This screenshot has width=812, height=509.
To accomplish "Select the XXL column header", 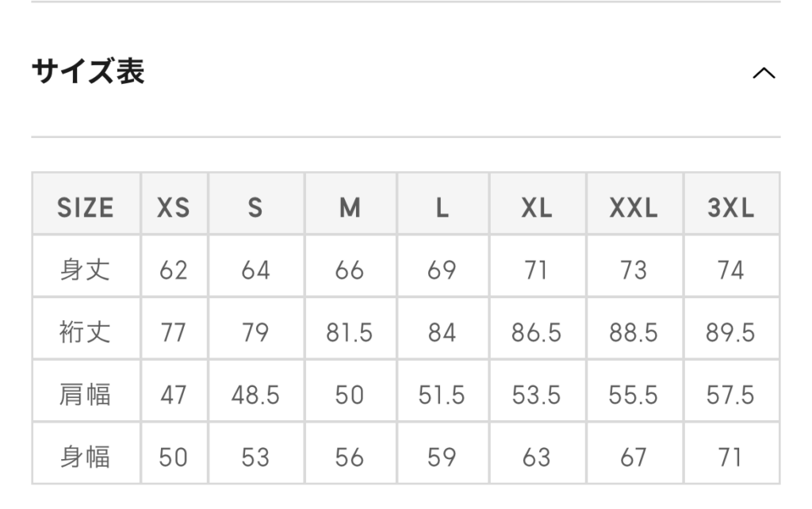I will [x=634, y=209].
